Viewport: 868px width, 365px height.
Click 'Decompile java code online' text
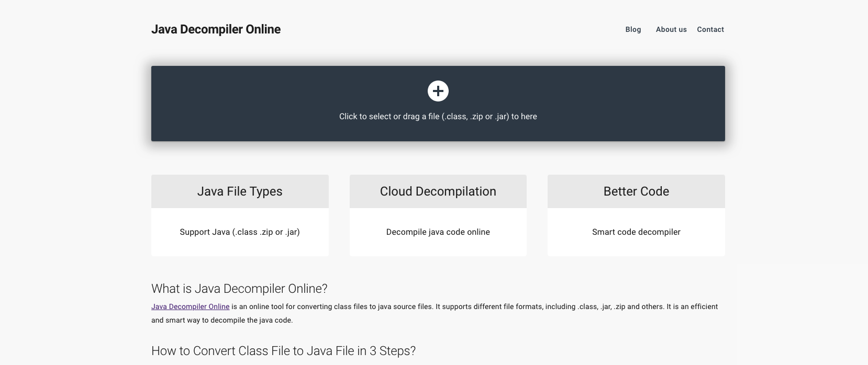click(438, 232)
